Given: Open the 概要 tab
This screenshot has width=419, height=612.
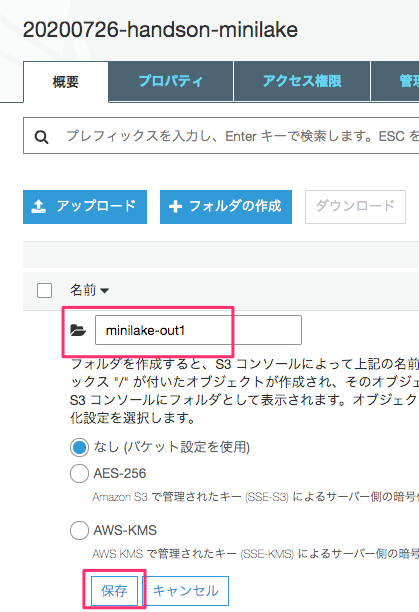Looking at the screenshot, I should tap(66, 82).
